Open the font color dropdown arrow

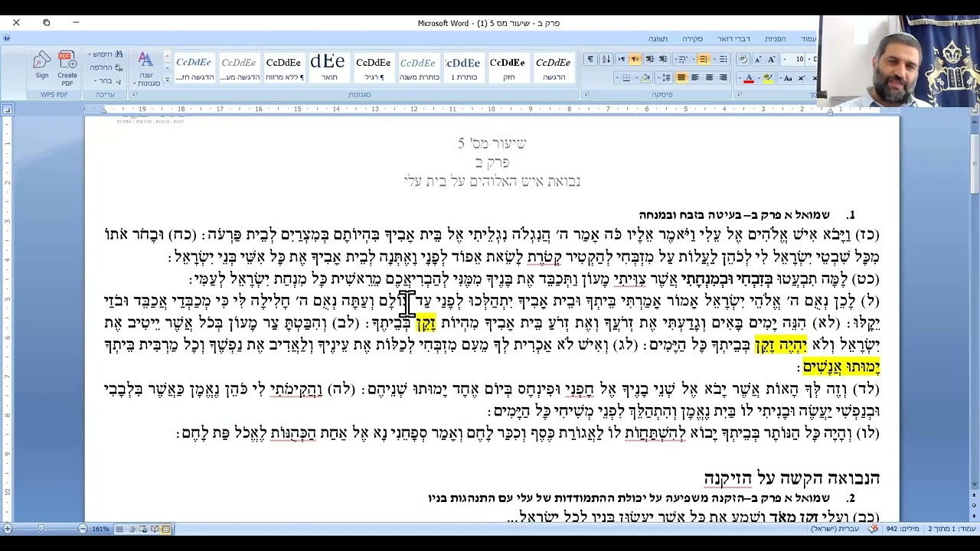click(740, 77)
